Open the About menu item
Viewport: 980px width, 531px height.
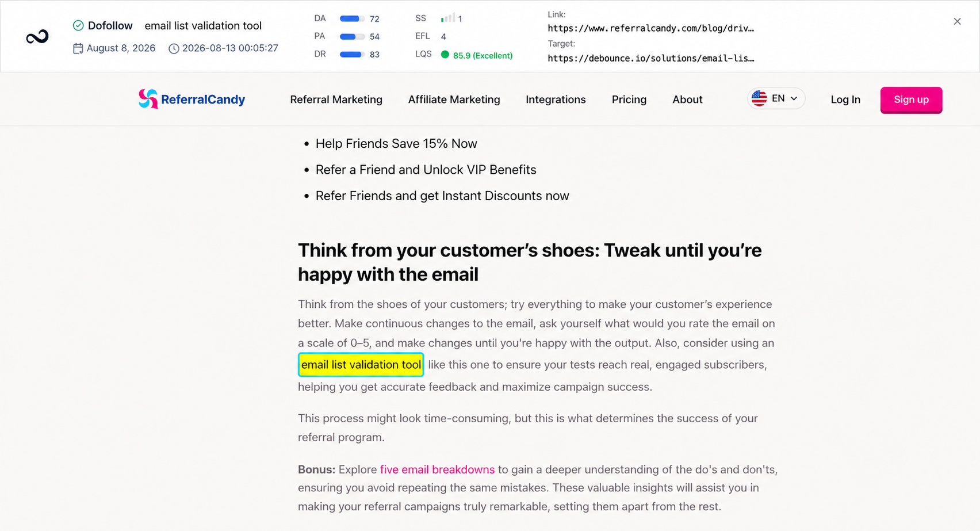(687, 100)
